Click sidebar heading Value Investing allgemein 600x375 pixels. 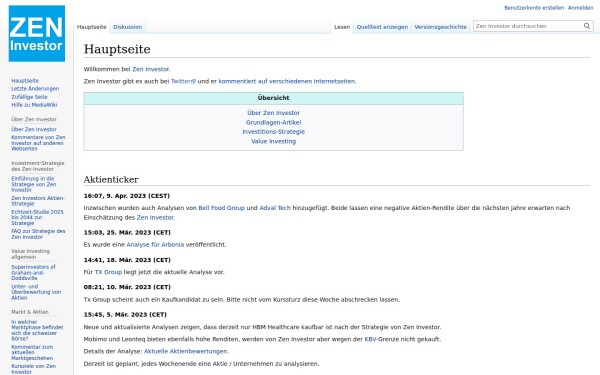click(x=30, y=254)
